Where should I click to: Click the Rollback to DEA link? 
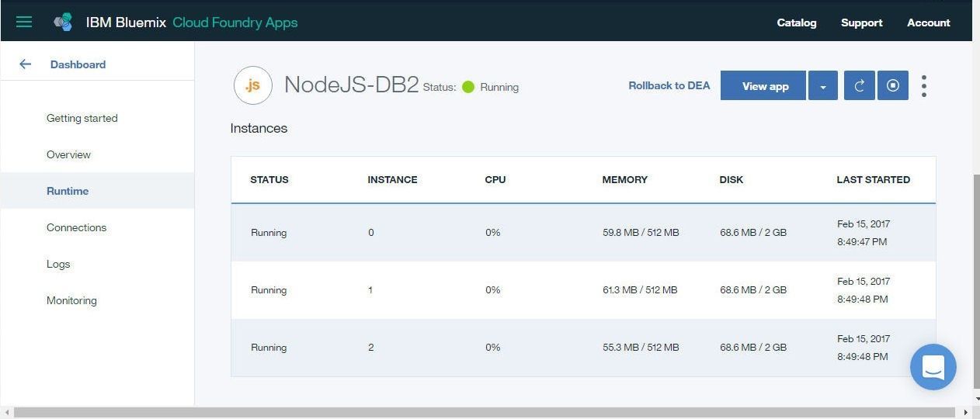tap(669, 85)
